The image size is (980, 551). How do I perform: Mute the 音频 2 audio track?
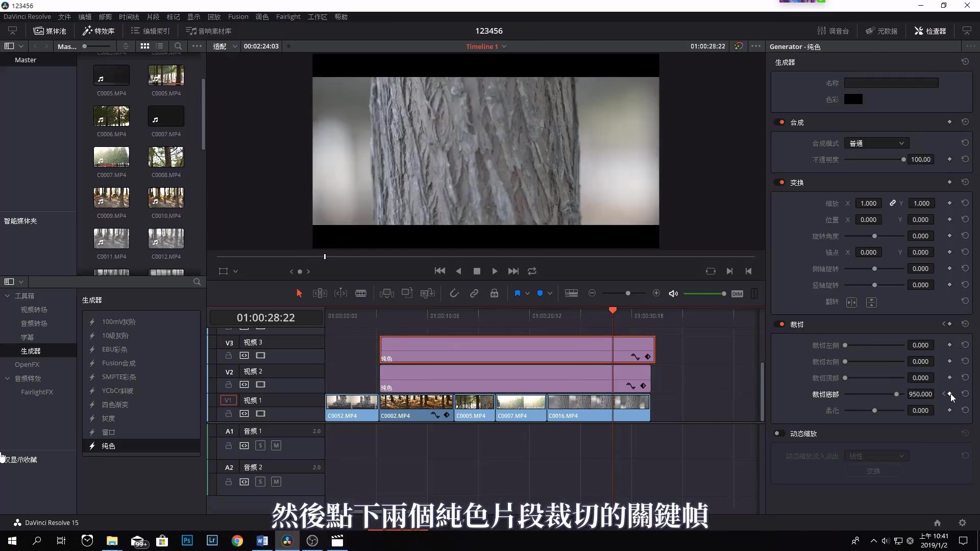pos(276,481)
